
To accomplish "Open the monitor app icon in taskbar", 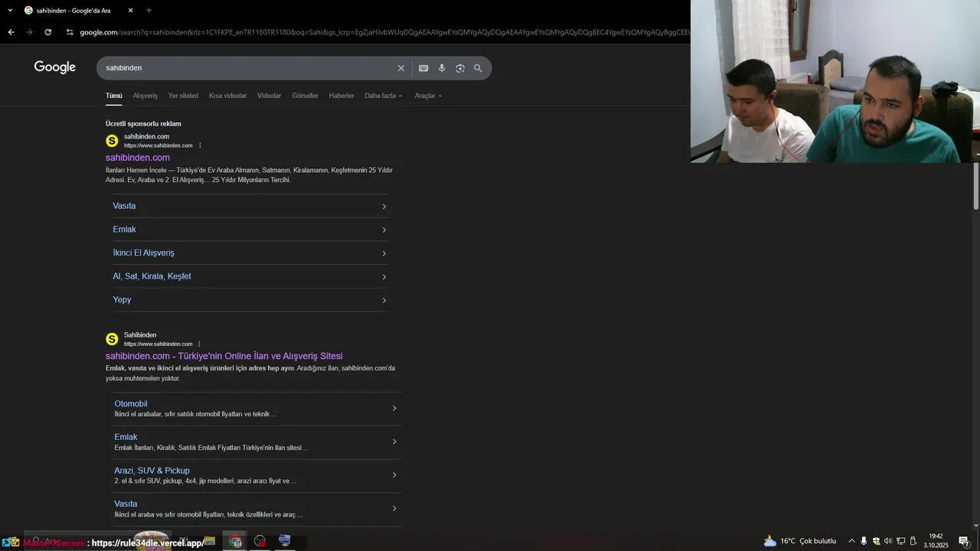I will pos(285,541).
